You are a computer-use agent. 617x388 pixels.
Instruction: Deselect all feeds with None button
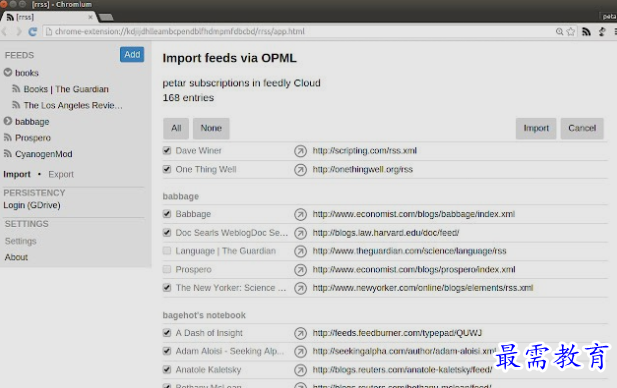coord(211,128)
